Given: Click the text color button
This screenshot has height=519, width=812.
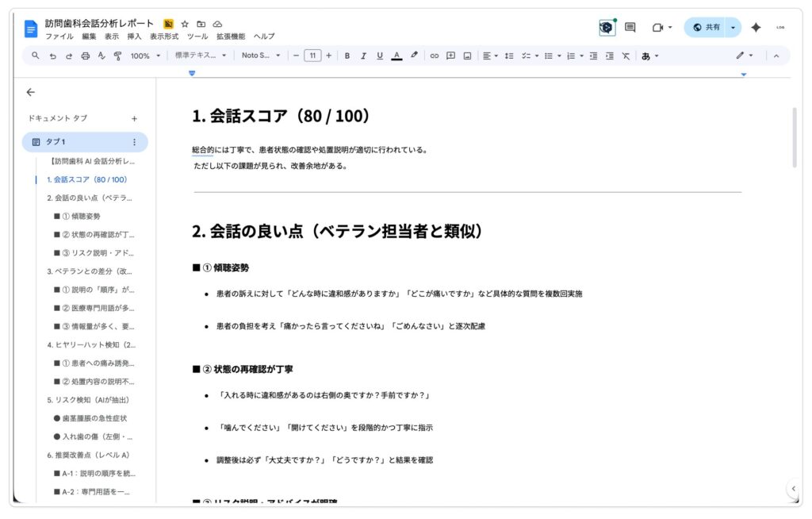Looking at the screenshot, I should (396, 56).
